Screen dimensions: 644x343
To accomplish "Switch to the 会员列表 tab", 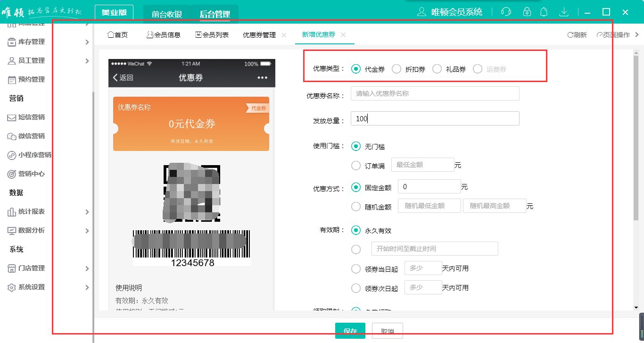I will (x=212, y=35).
